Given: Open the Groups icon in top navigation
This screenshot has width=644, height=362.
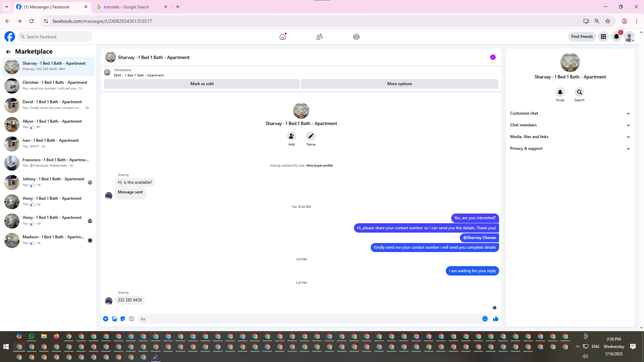Looking at the screenshot, I should tap(356, 37).
